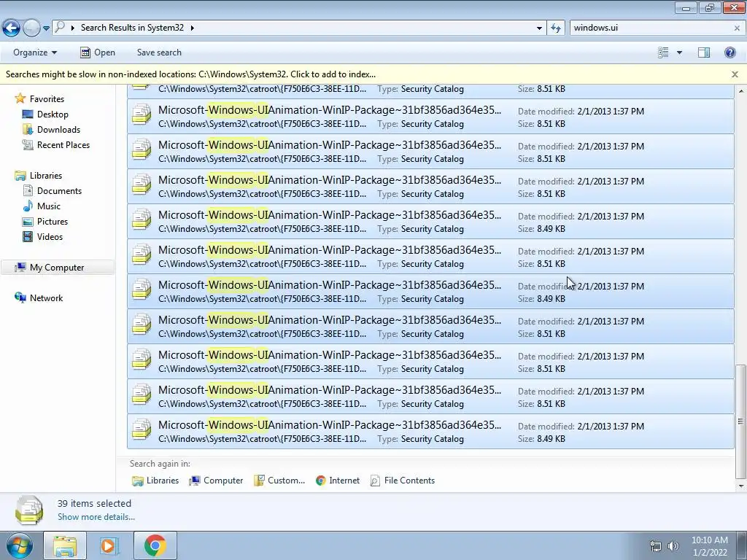Click the taskbar clock showing 10:10 AM
The image size is (747, 560).
coord(709,546)
